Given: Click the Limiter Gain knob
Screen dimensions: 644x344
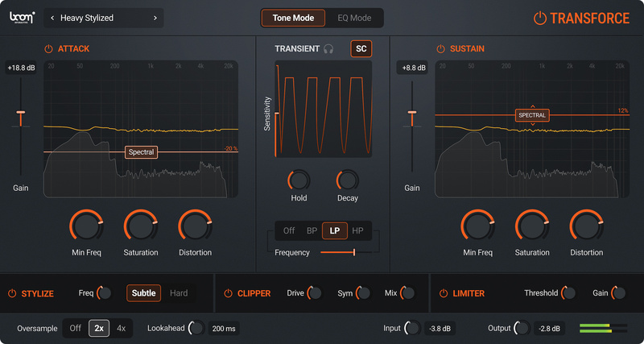Looking at the screenshot, I should click(618, 293).
